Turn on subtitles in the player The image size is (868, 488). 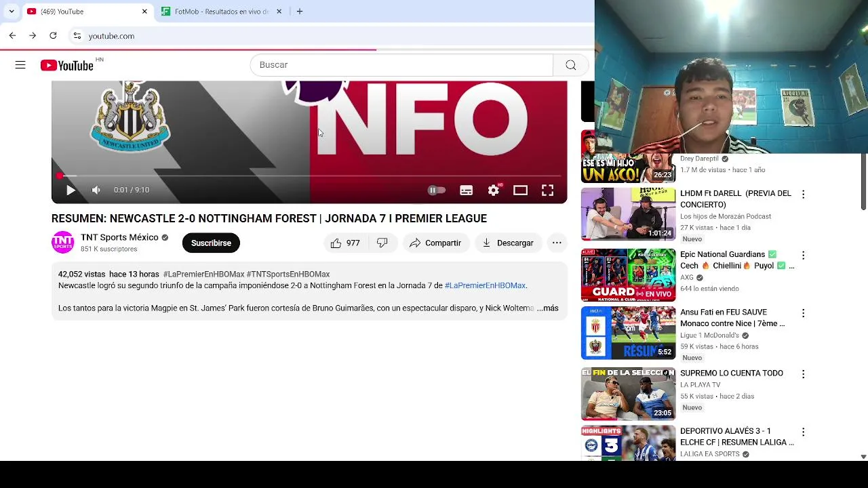click(467, 190)
